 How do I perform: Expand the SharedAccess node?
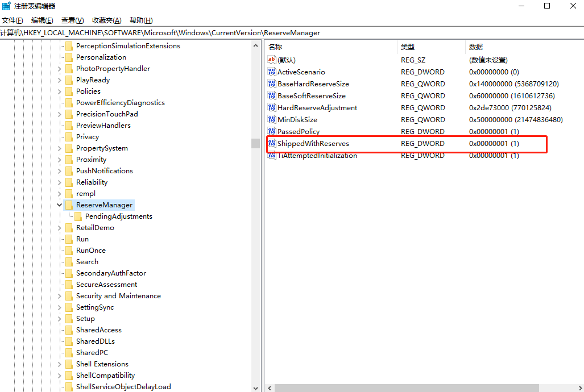pos(59,330)
